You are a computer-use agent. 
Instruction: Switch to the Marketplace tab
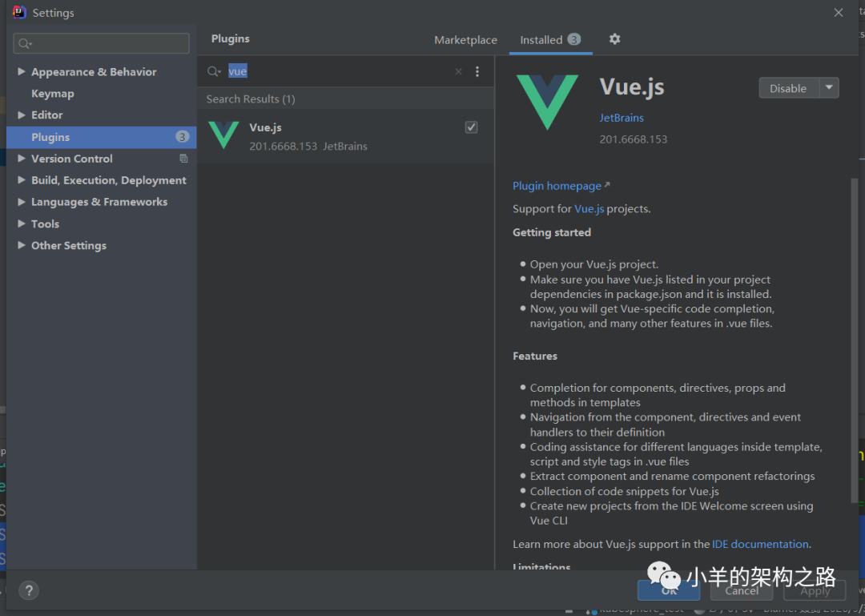click(x=465, y=40)
